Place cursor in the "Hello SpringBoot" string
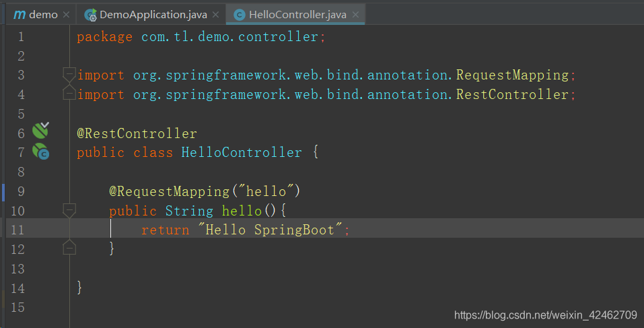The width and height of the screenshot is (644, 328). (x=270, y=230)
